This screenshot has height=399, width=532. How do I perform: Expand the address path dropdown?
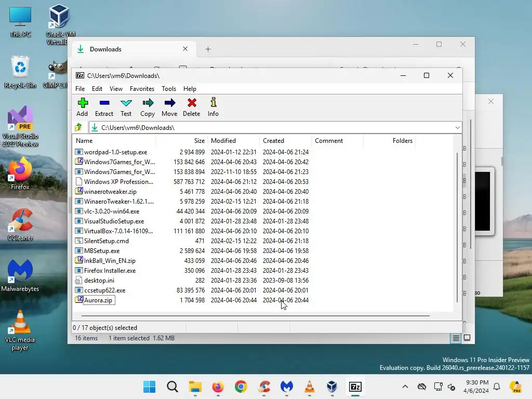click(457, 128)
